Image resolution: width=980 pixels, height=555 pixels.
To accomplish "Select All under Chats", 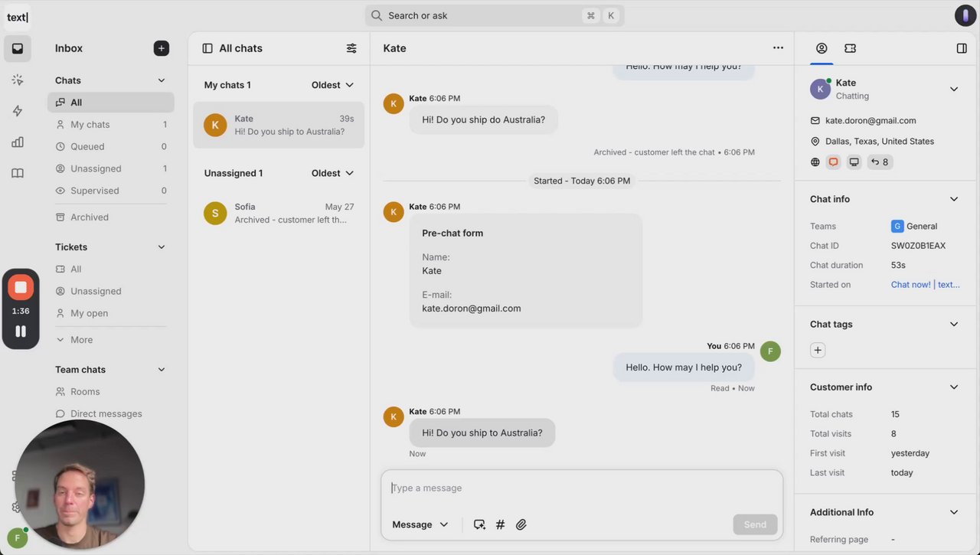I will 111,103.
